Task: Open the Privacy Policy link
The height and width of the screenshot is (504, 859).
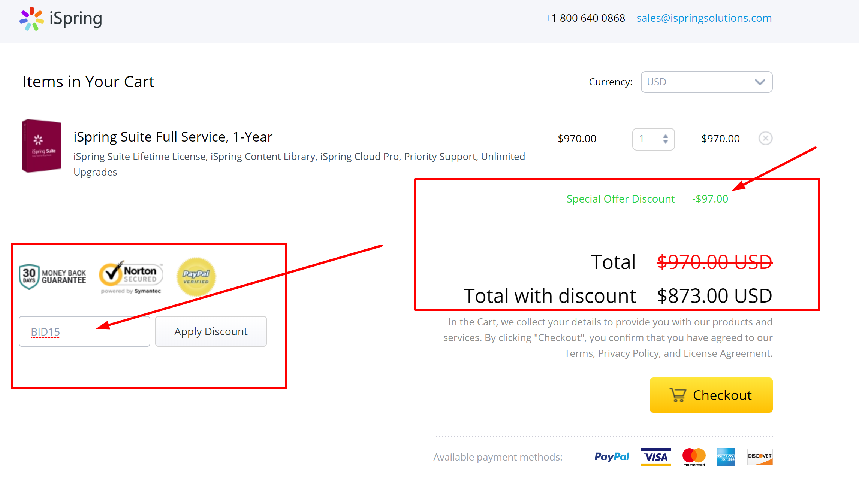Action: pos(628,353)
